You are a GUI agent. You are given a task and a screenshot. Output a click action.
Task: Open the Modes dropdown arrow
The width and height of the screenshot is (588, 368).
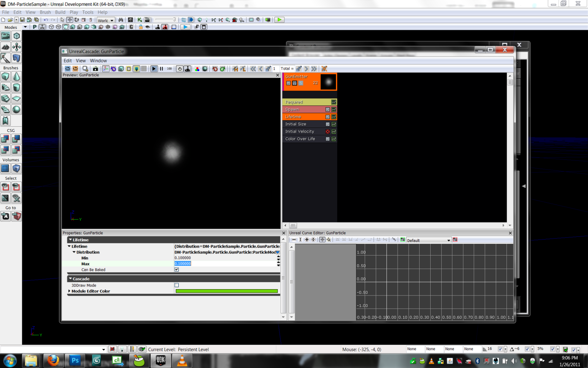(x=25, y=27)
